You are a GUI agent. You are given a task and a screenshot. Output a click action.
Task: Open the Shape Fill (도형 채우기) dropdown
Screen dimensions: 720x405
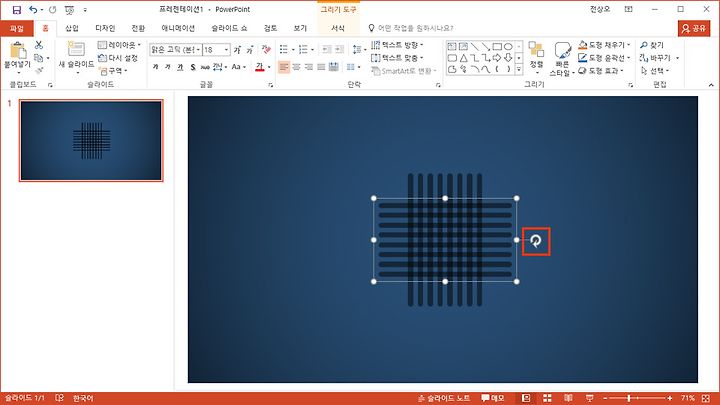click(x=604, y=45)
